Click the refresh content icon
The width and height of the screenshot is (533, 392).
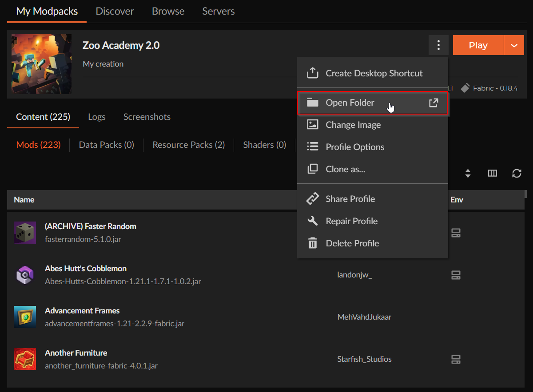pos(517,174)
